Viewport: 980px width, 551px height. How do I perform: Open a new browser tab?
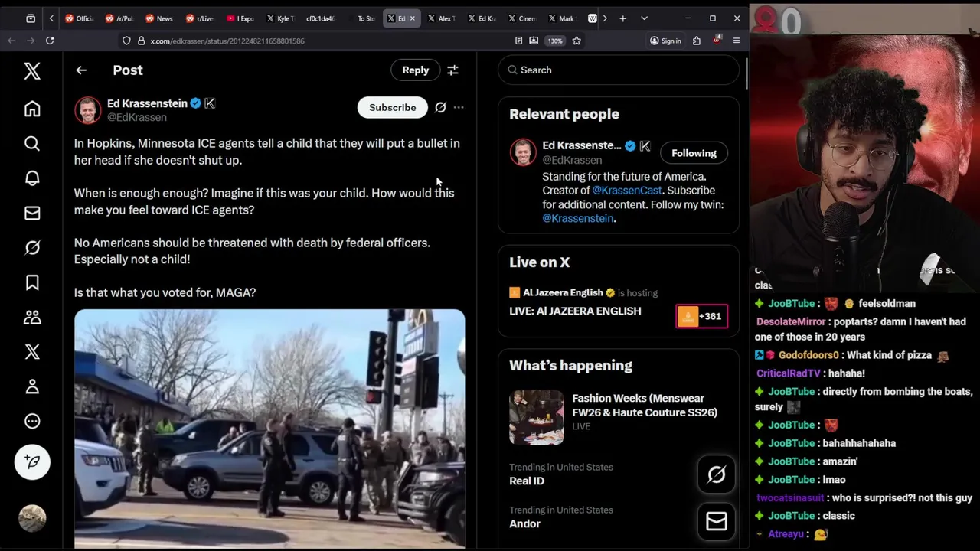tap(623, 18)
